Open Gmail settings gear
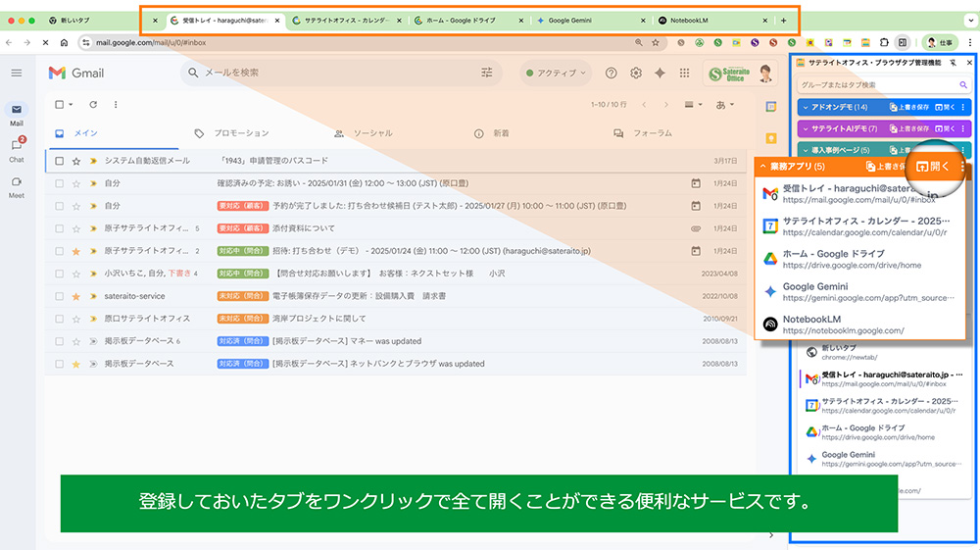980x550 pixels. click(x=636, y=74)
